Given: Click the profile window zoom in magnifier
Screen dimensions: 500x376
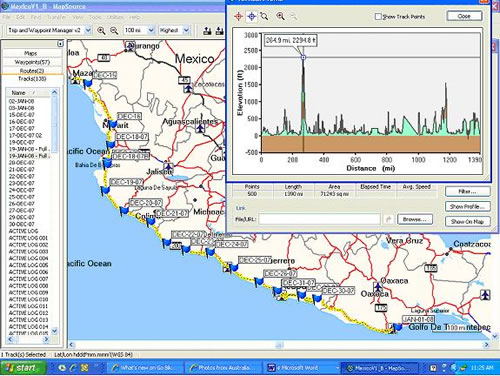Looking at the screenshot, I should (x=281, y=16).
